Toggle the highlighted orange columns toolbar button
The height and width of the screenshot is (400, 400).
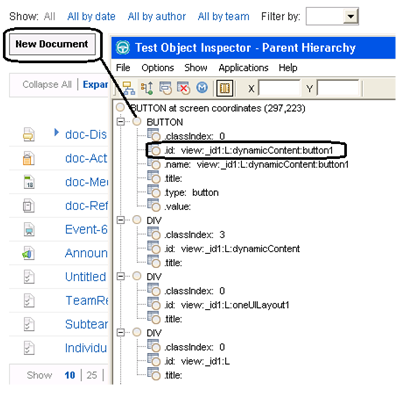point(224,88)
